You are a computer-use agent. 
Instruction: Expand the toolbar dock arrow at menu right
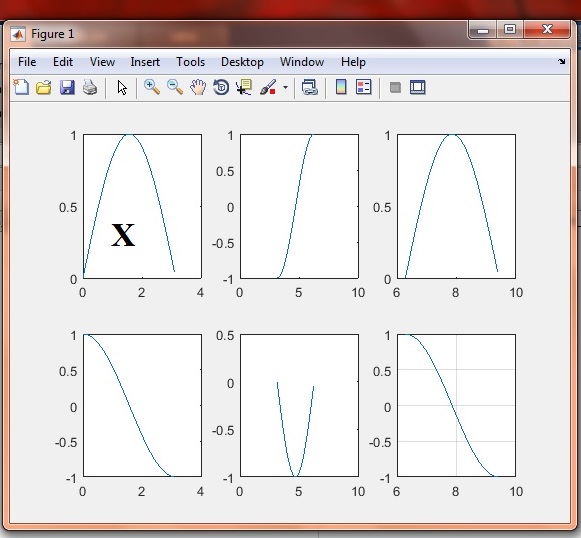(x=561, y=62)
